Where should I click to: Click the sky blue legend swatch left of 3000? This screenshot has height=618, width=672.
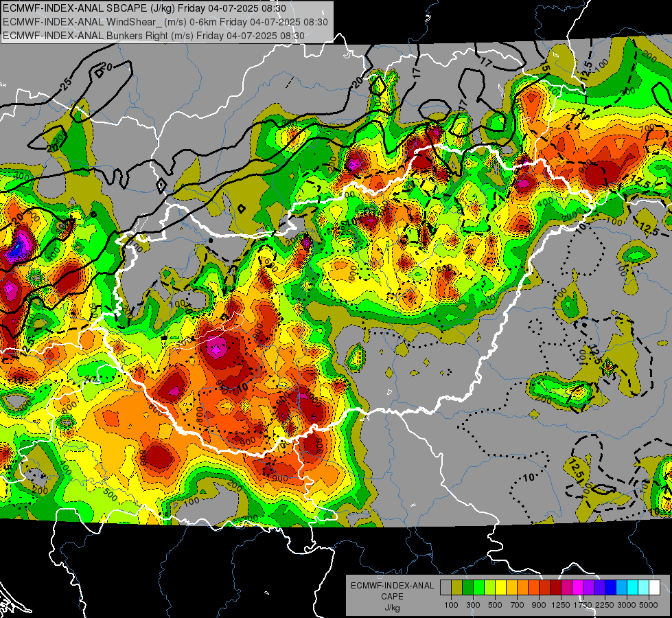click(x=621, y=588)
